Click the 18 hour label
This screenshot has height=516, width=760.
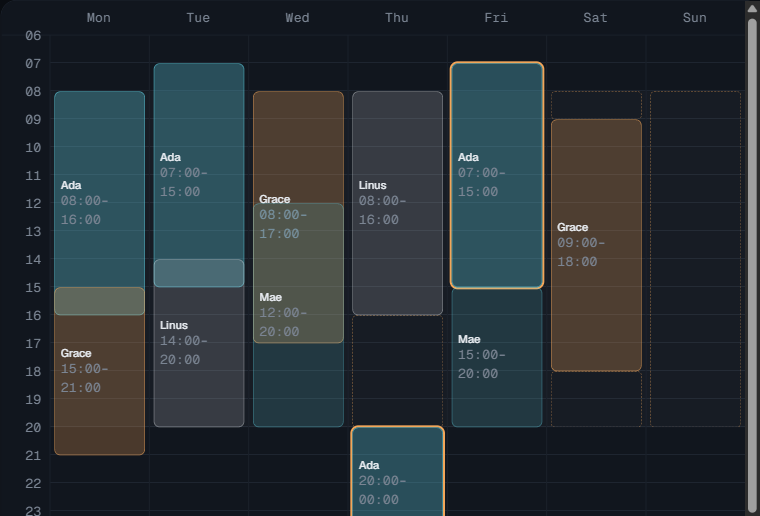(33, 372)
